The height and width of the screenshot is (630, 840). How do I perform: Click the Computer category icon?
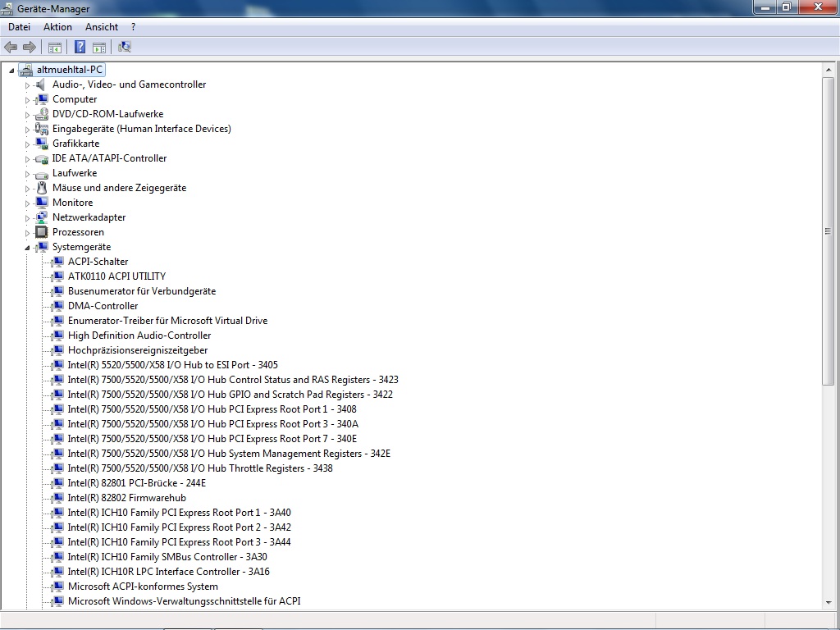tap(41, 99)
